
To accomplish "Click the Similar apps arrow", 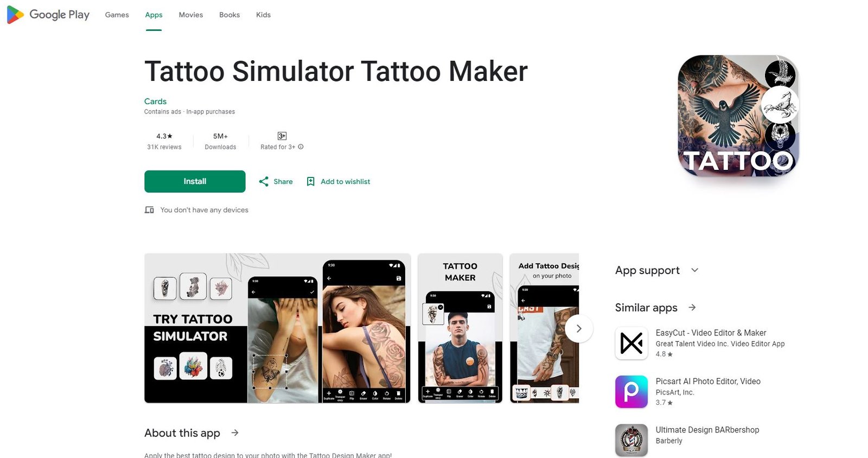I will [x=692, y=308].
